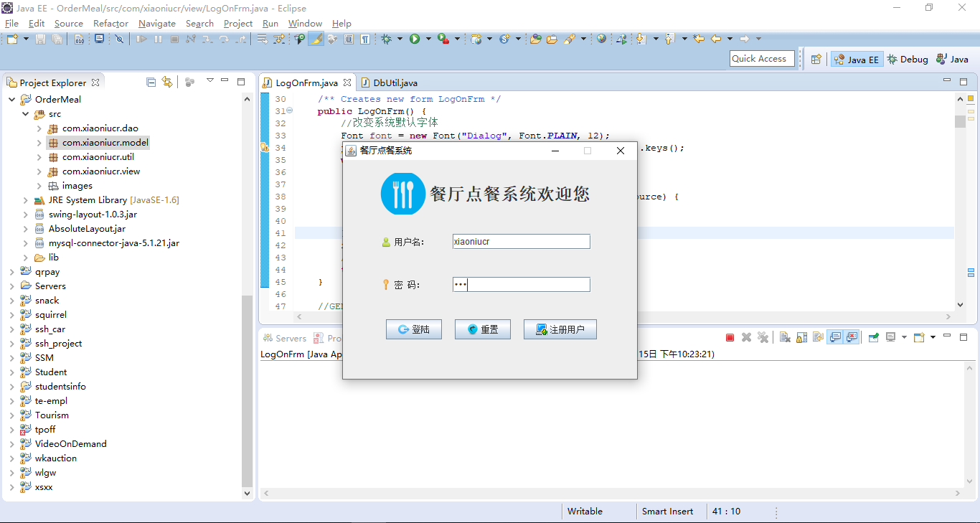Click the Last Edit Location icon

699,39
